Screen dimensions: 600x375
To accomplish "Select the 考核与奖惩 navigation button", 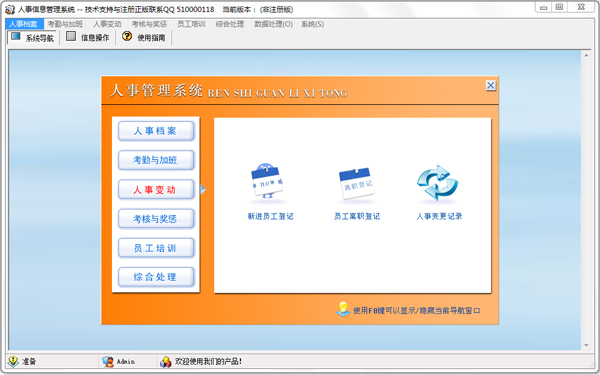I will coord(156,218).
